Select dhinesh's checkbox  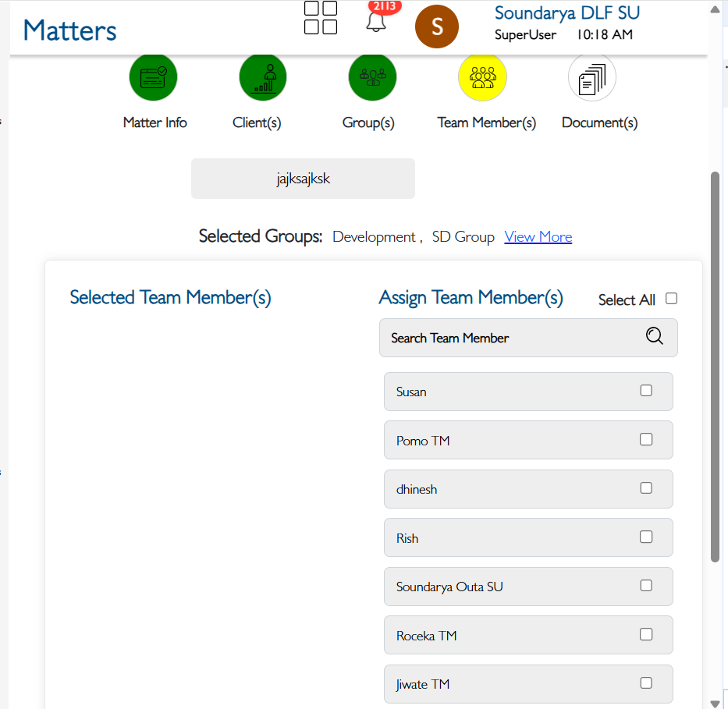[646, 488]
